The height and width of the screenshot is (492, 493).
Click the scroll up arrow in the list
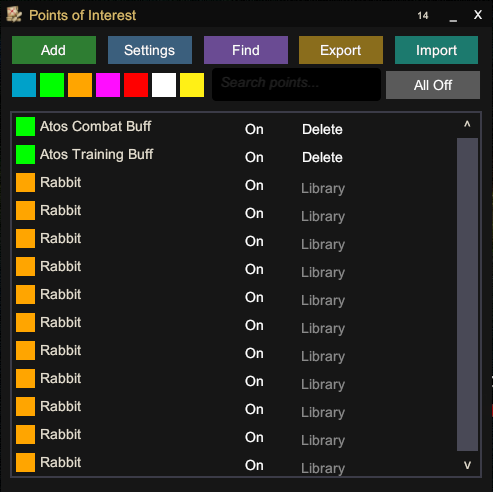pos(467,125)
